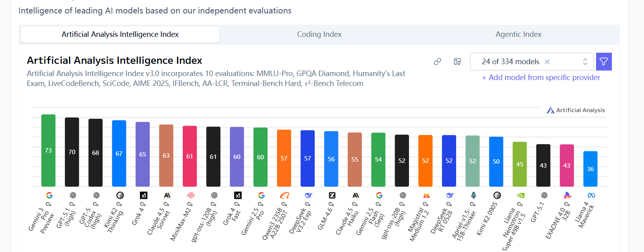The width and height of the screenshot is (644, 252).
Task: Open the 24 of 334 models combo box
Action: 532,61
